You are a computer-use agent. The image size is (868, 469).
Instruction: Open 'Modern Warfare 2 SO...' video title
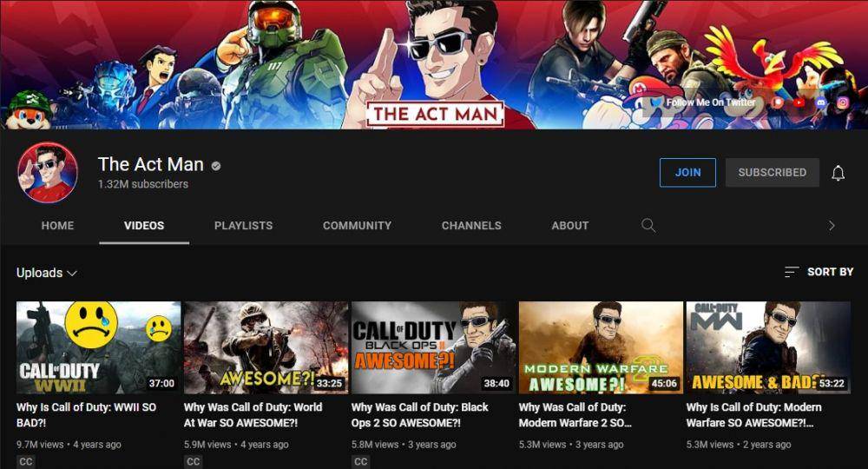[575, 415]
